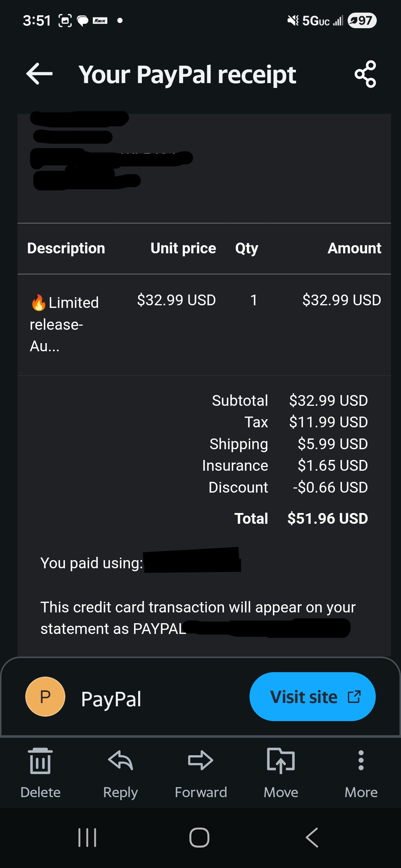Tap the chat notification icon in status bar
This screenshot has width=401, height=868.
(82, 20)
